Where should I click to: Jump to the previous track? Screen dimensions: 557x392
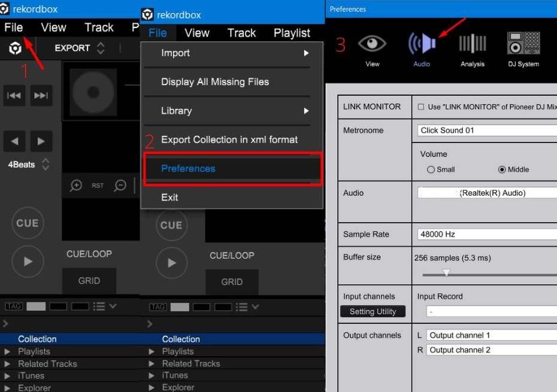(x=14, y=95)
